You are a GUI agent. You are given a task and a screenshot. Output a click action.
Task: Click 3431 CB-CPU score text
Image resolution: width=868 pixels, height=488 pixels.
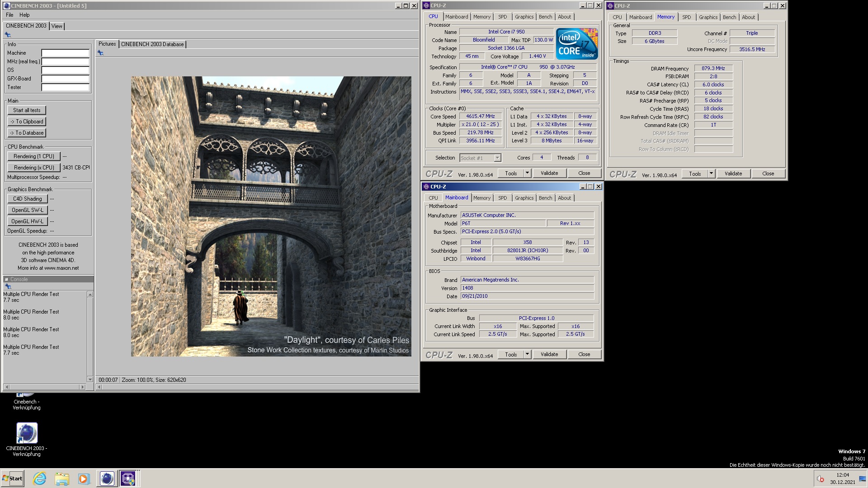point(76,168)
